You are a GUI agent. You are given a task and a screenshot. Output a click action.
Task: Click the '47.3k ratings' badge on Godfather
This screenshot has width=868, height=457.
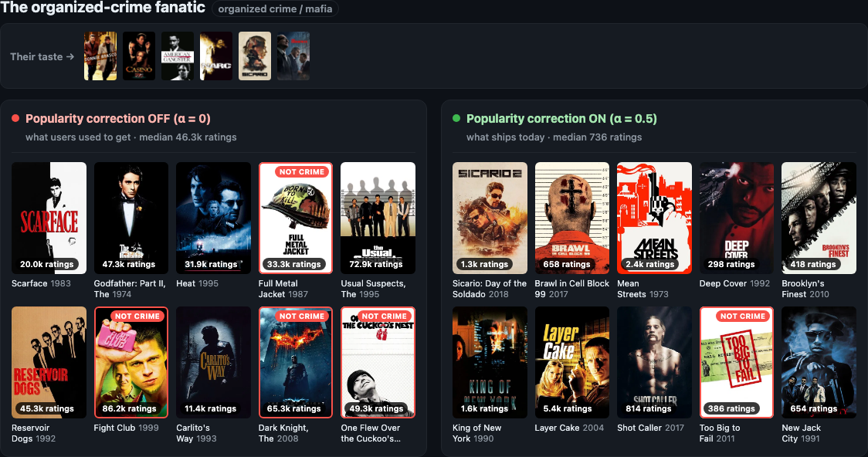tap(129, 265)
